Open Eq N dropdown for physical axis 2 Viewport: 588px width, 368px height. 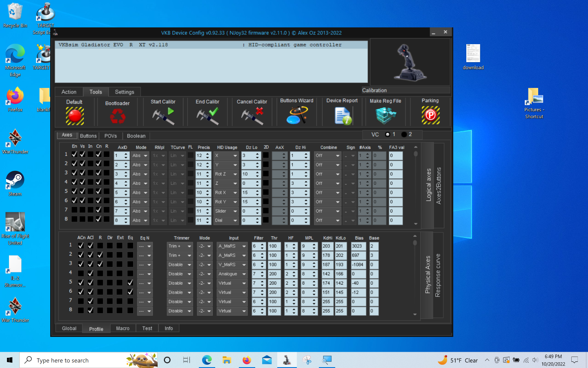[x=145, y=256]
